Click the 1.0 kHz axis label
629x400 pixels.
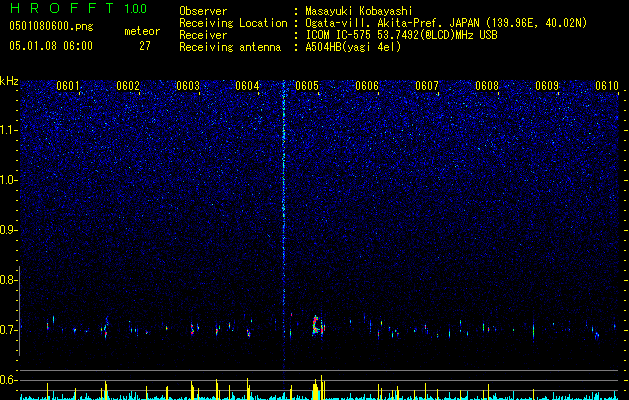pos(8,180)
